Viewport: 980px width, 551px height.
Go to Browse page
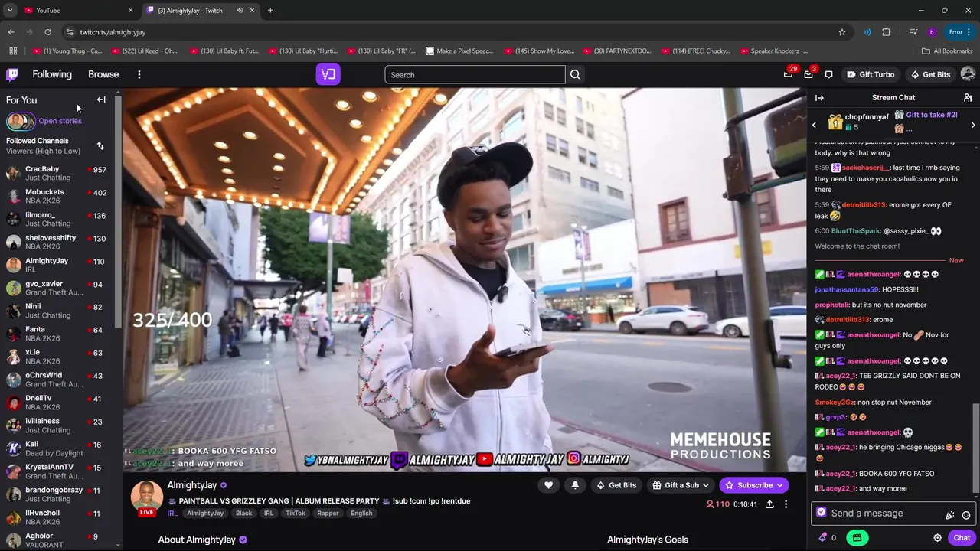tap(103, 74)
